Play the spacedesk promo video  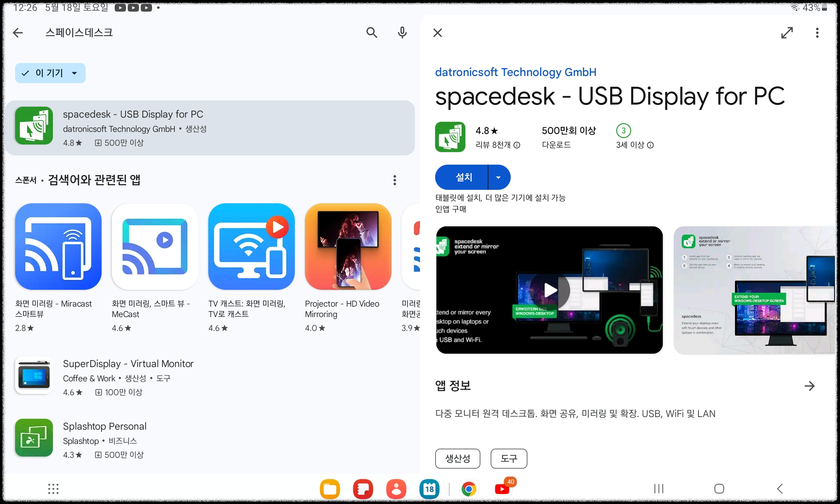click(x=549, y=290)
